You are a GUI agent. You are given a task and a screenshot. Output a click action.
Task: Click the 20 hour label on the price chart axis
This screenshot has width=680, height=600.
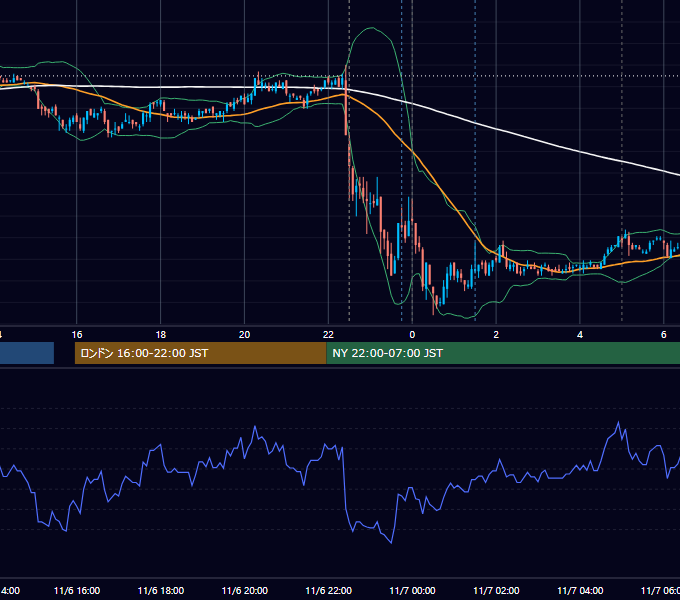[x=245, y=335]
